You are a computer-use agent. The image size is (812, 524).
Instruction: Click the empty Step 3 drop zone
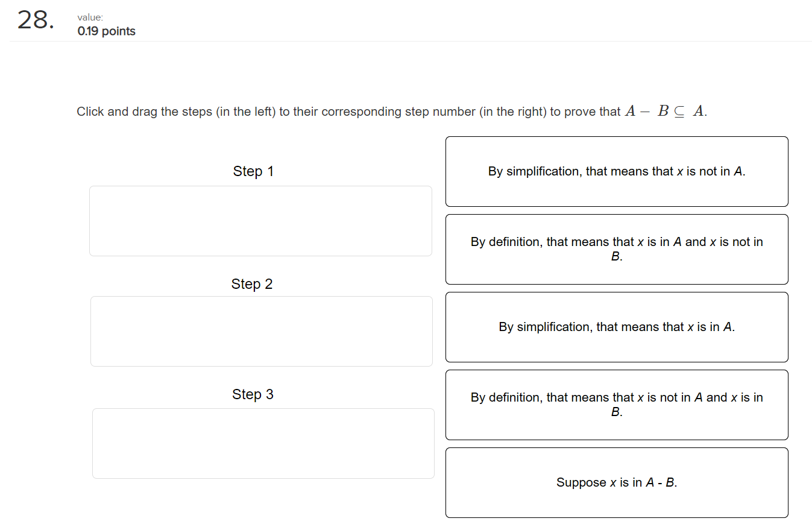[x=263, y=443]
